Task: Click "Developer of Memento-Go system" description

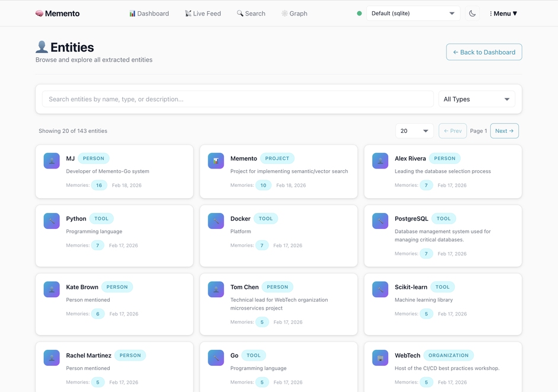Action: [107, 171]
